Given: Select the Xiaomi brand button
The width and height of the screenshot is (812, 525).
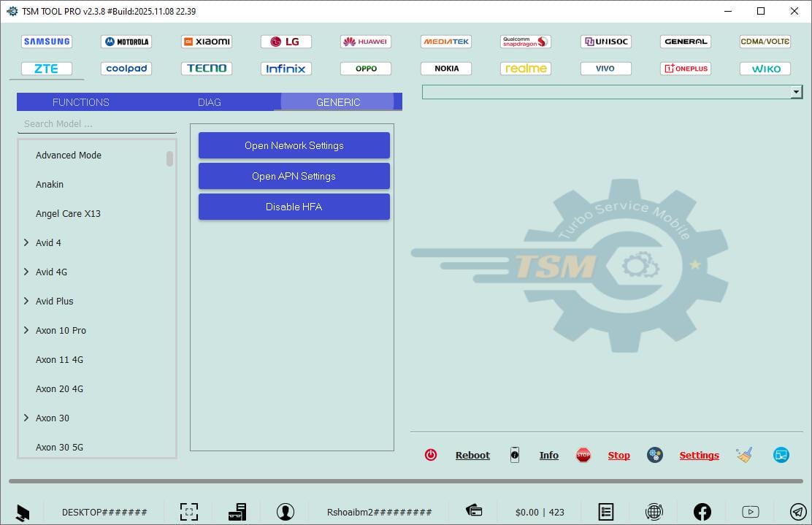Looking at the screenshot, I should 206,41.
